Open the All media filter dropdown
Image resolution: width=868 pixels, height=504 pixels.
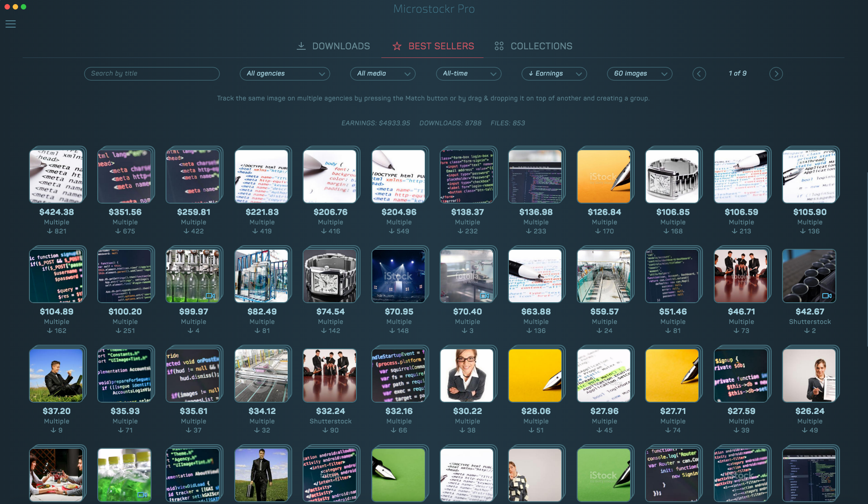pyautogui.click(x=382, y=73)
